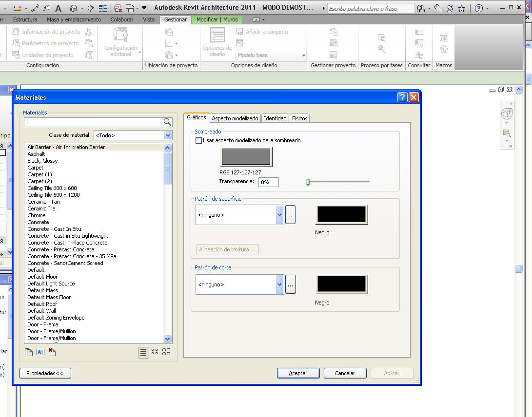This screenshot has width=532, height=417.
Task: Enable 'Usar aspecto modelizado para sombreado' checkbox
Action: pos(198,140)
